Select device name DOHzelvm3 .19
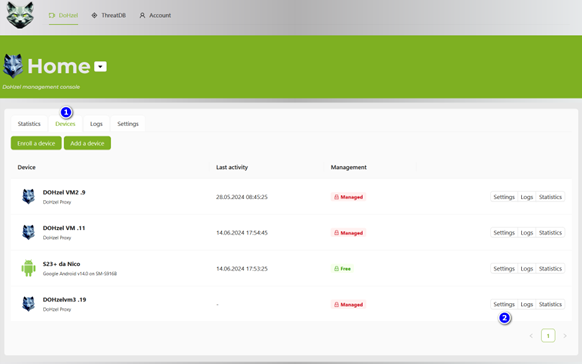Viewport: 582px width, 364px height. pos(65,299)
